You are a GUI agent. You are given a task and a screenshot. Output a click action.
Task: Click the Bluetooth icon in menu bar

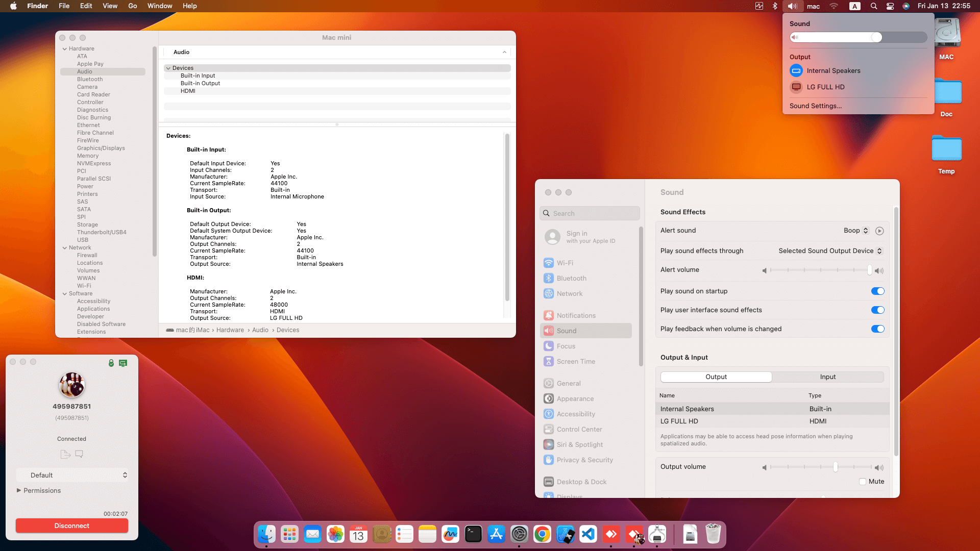coord(775,6)
